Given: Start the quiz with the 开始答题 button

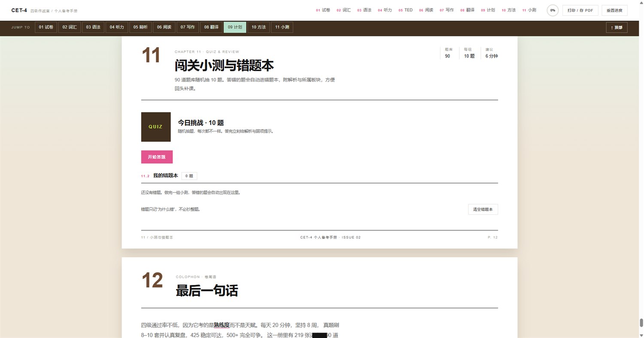Looking at the screenshot, I should click(x=157, y=157).
